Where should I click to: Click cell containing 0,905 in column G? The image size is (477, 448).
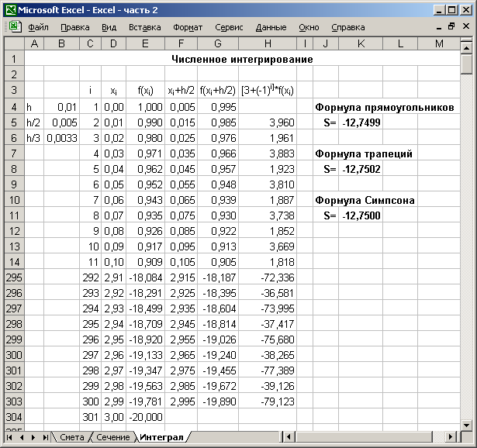pyautogui.click(x=218, y=262)
